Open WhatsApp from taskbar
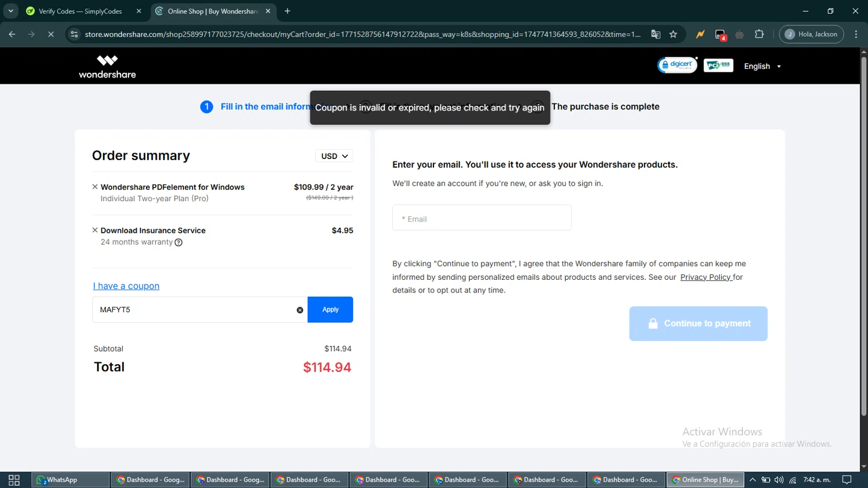868x488 pixels. point(70,480)
